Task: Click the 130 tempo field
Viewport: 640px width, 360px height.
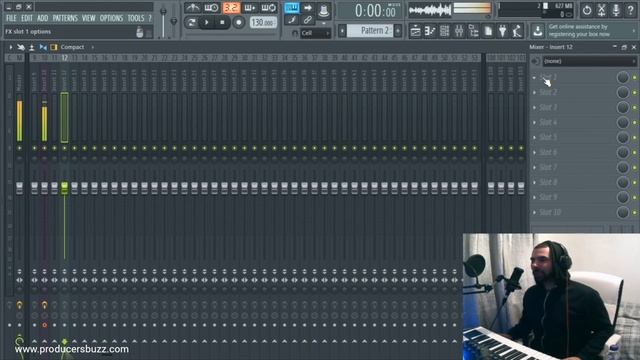Action: 262,22
